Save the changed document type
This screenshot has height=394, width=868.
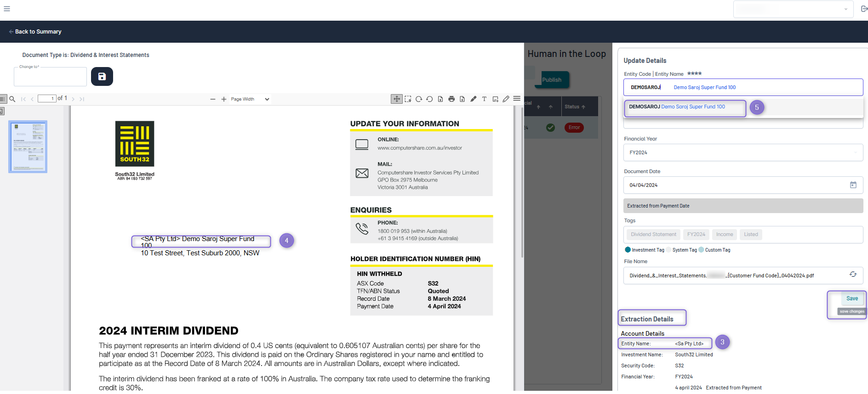[102, 76]
